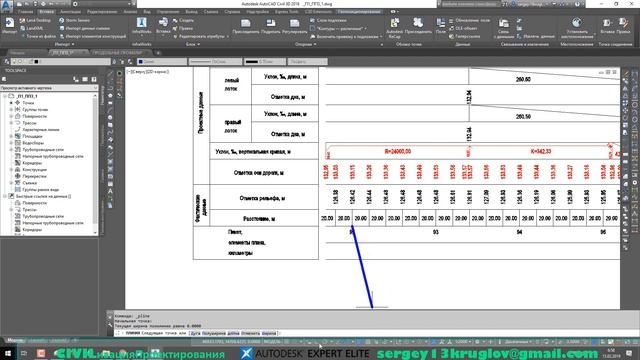Screen dimensions: 640x360
Task: Click the Подрезать reference icon
Action: pos(270,23)
